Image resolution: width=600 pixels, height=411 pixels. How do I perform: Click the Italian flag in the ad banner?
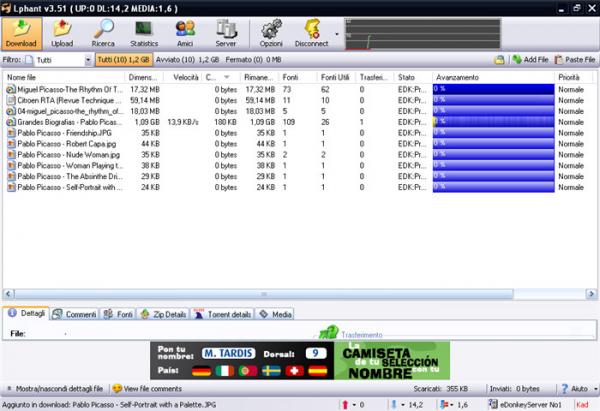tap(225, 371)
